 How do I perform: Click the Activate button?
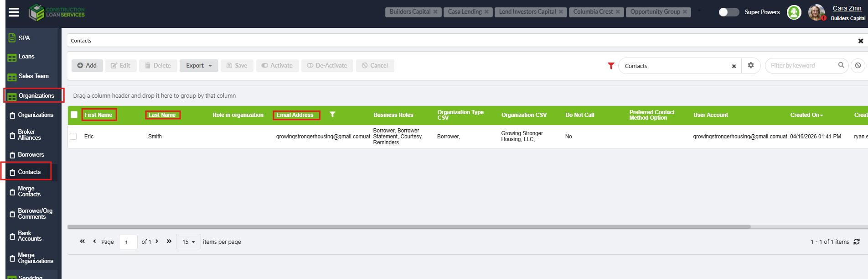click(277, 66)
